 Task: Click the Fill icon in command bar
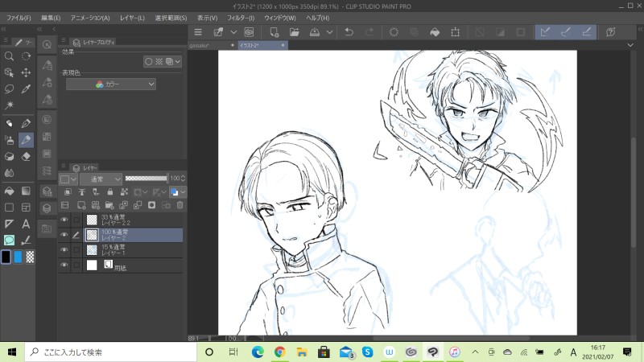[435, 32]
